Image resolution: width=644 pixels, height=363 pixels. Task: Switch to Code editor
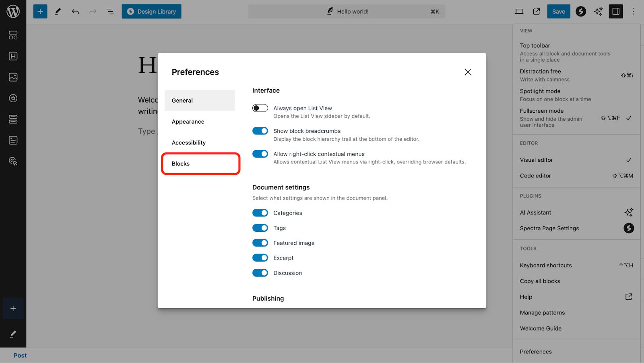[576, 175]
